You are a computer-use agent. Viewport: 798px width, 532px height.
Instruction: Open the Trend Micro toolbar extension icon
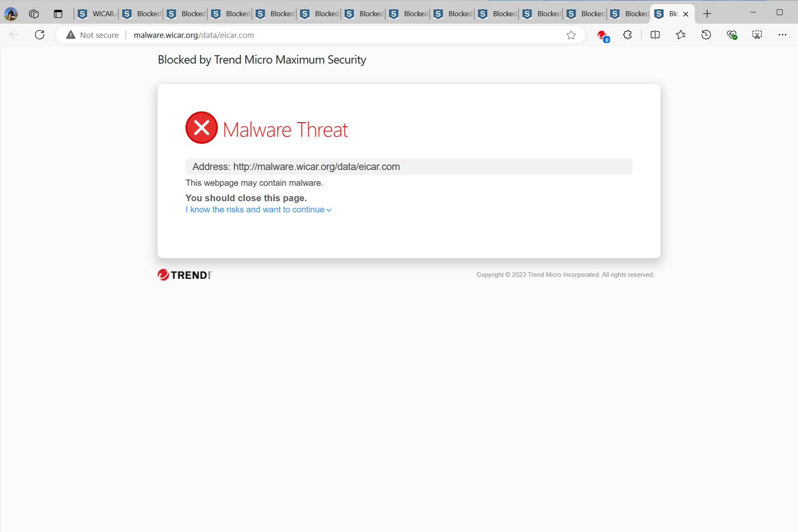(x=603, y=36)
